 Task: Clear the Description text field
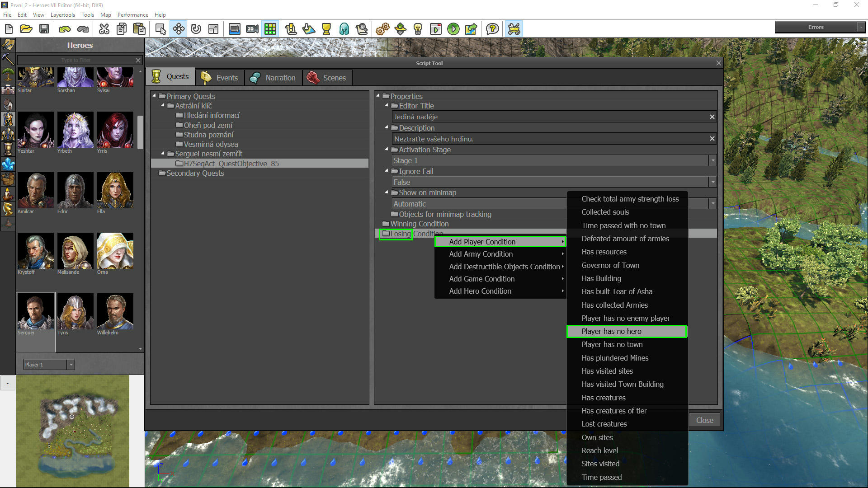click(712, 139)
